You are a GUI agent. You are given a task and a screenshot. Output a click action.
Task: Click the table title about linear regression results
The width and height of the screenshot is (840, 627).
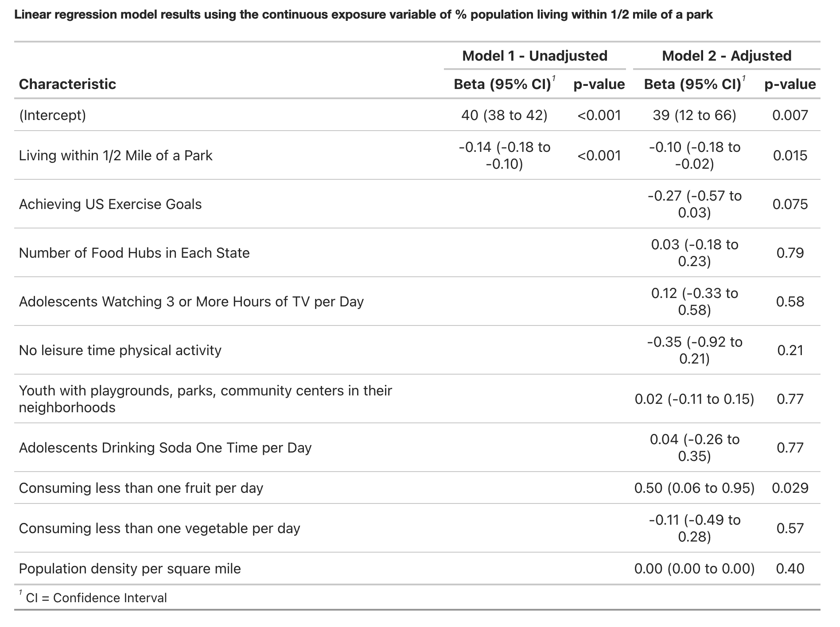363,15
